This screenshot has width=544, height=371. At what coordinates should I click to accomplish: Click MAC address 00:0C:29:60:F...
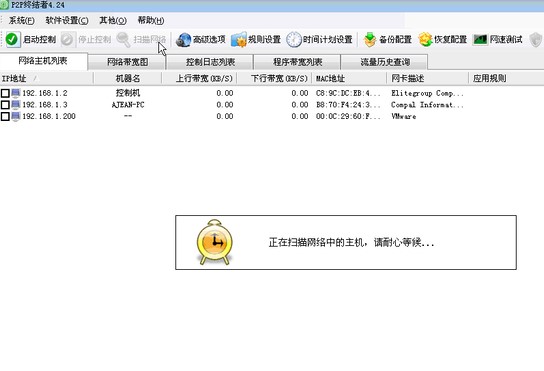[348, 116]
